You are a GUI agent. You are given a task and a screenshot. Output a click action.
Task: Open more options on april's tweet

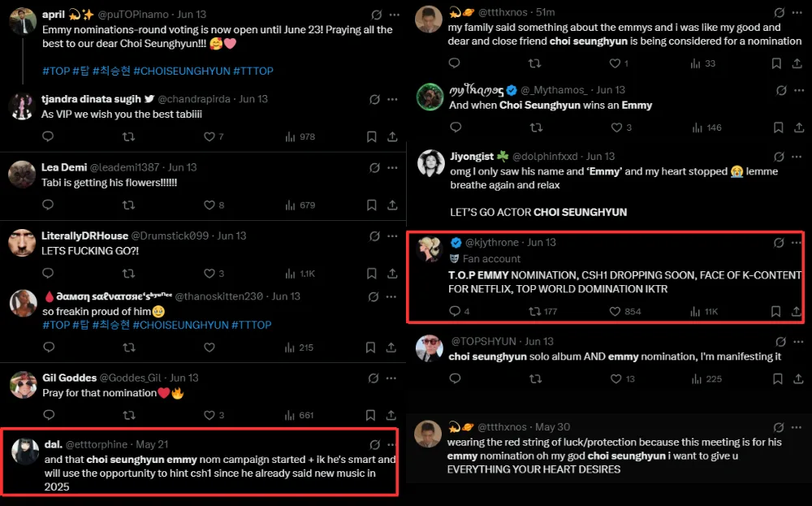point(394,15)
